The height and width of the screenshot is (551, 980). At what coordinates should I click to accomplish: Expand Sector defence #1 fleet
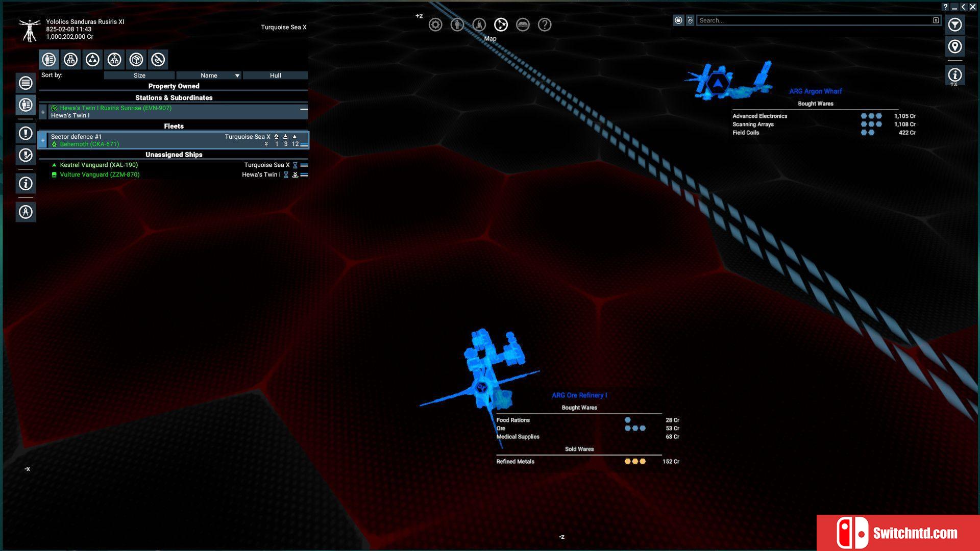pyautogui.click(x=43, y=140)
